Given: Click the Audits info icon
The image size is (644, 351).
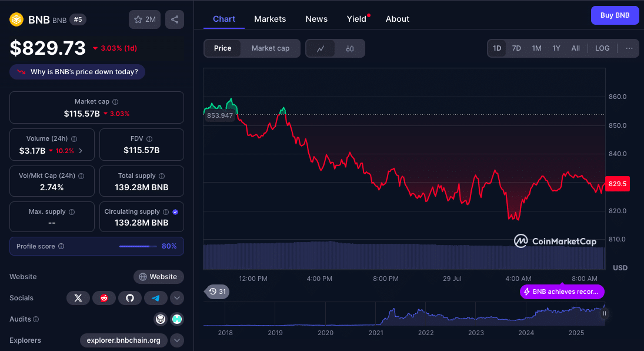Looking at the screenshot, I should (36, 319).
